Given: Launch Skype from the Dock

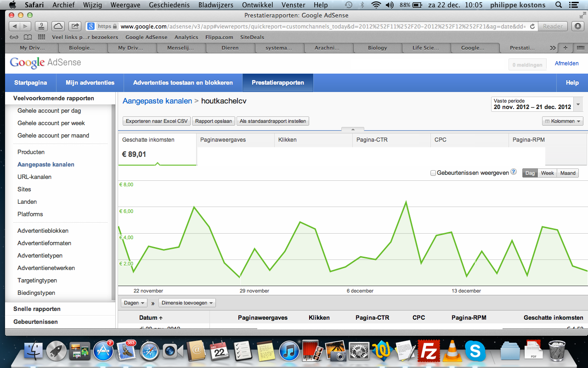Looking at the screenshot, I should coord(475,351).
